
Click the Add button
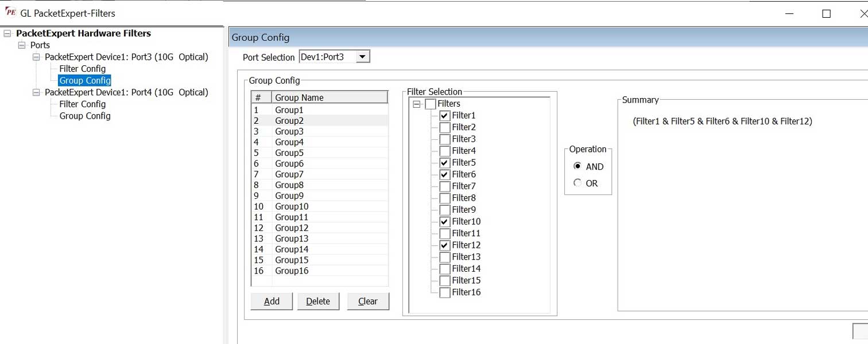click(x=272, y=301)
